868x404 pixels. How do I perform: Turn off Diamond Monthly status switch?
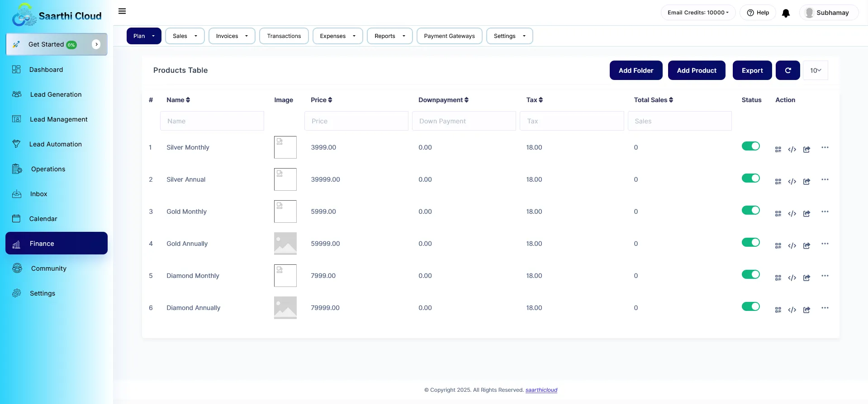(750, 274)
